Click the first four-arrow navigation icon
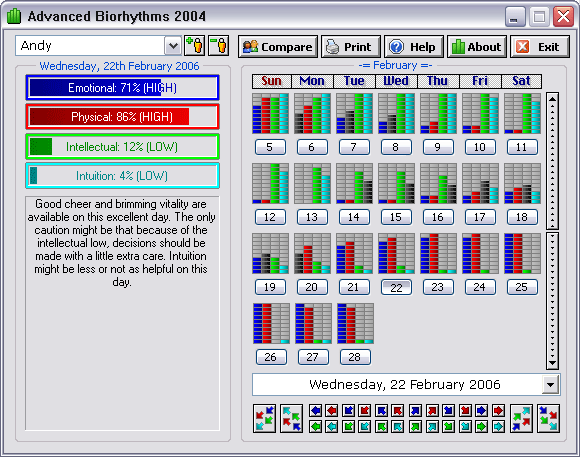 [x=264, y=419]
